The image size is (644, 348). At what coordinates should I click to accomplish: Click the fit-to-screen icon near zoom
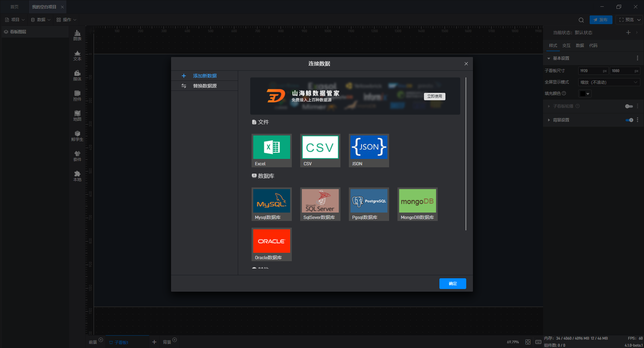pos(528,342)
